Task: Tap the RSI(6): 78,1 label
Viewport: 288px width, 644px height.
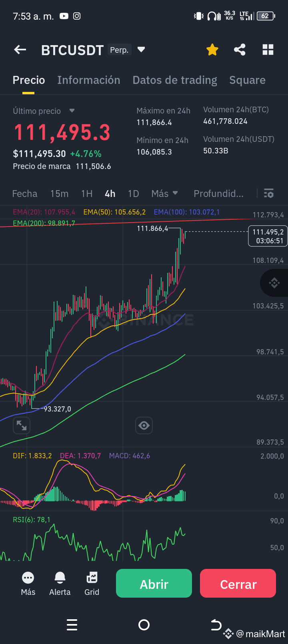Action: pos(32,519)
